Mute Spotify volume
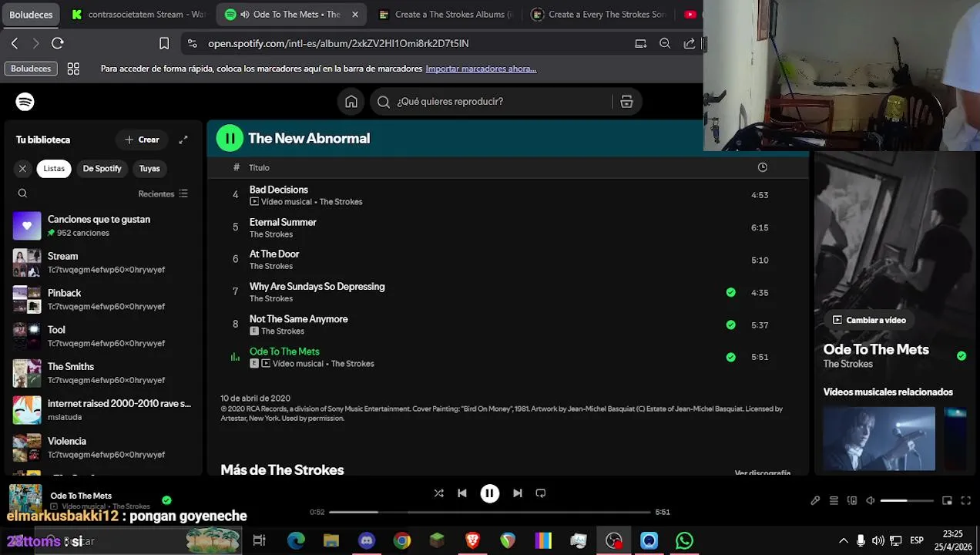The image size is (980, 555). click(870, 500)
